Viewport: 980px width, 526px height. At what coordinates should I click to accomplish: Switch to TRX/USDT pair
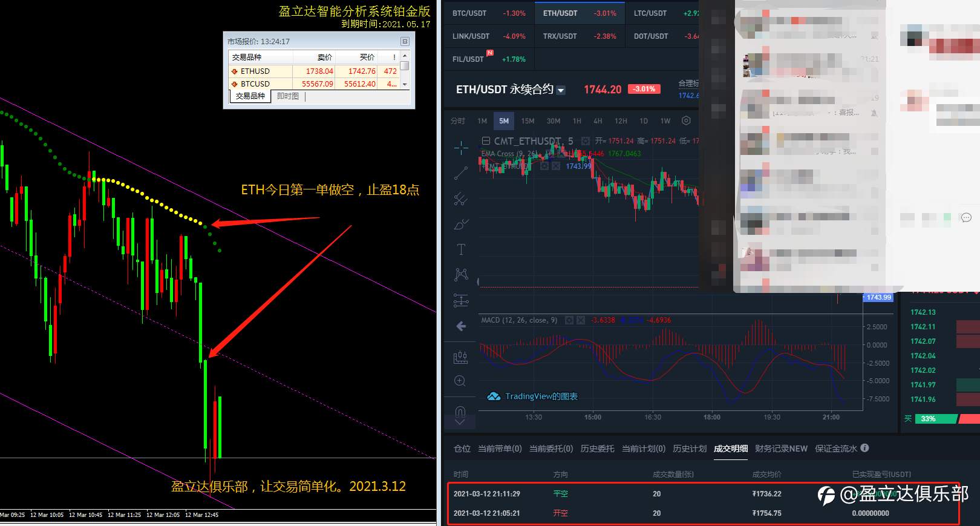tap(580, 36)
